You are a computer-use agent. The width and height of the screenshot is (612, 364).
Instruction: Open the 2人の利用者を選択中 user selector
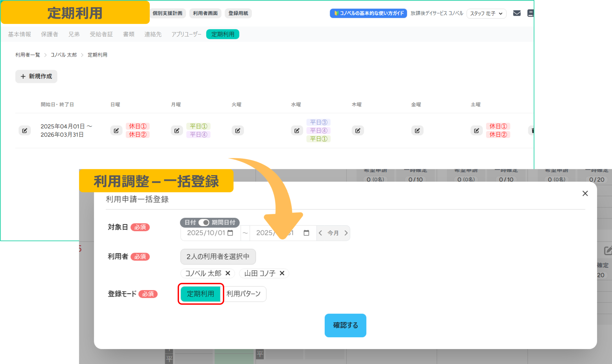218,256
